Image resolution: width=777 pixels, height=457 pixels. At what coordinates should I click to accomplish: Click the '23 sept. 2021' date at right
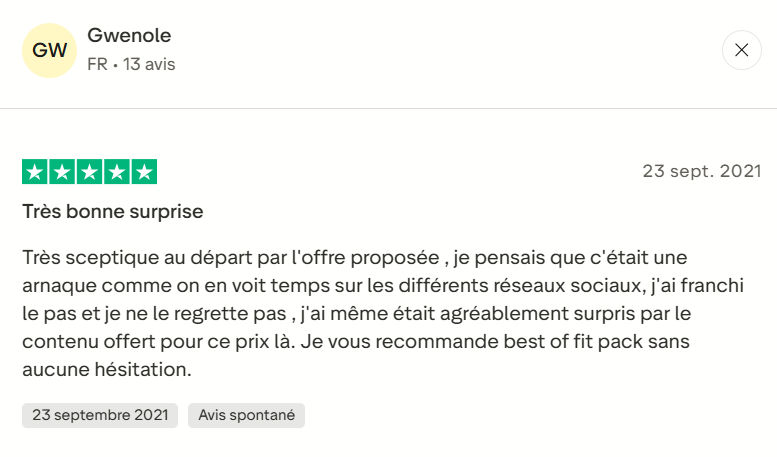701,171
